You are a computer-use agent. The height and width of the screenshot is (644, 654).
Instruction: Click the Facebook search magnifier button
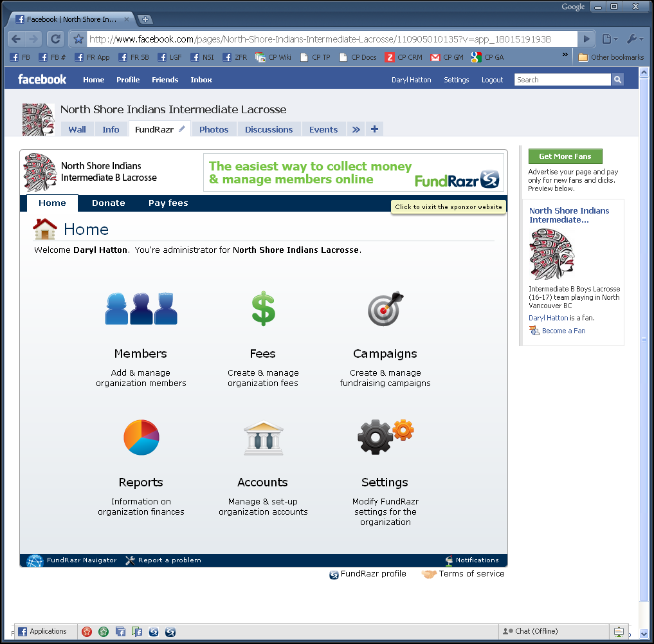point(617,80)
